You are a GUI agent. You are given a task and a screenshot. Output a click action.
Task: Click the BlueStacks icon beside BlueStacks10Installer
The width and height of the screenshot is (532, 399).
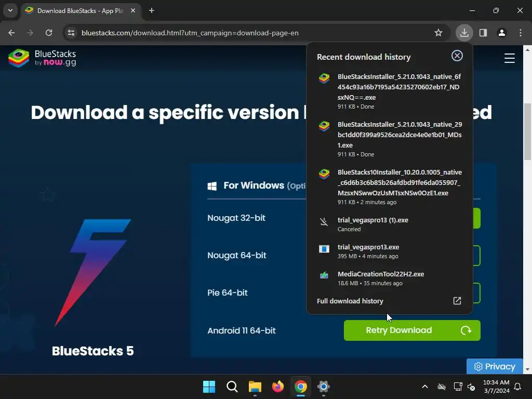point(324,174)
